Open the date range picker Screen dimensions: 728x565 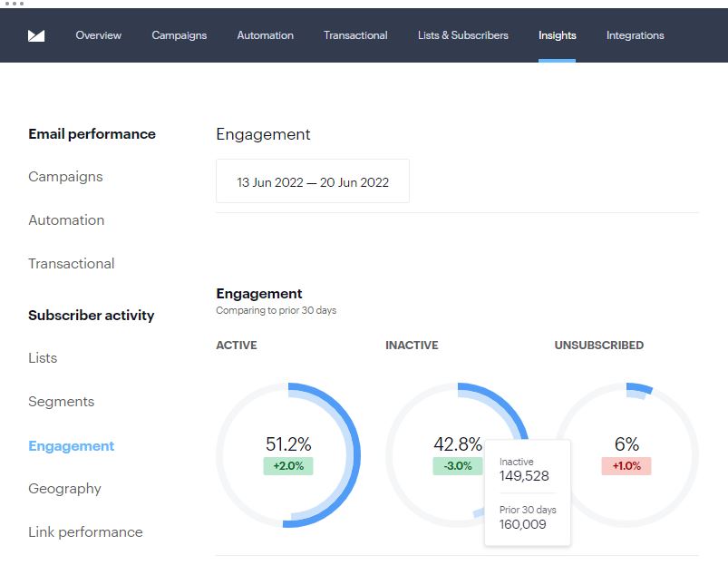coord(313,181)
